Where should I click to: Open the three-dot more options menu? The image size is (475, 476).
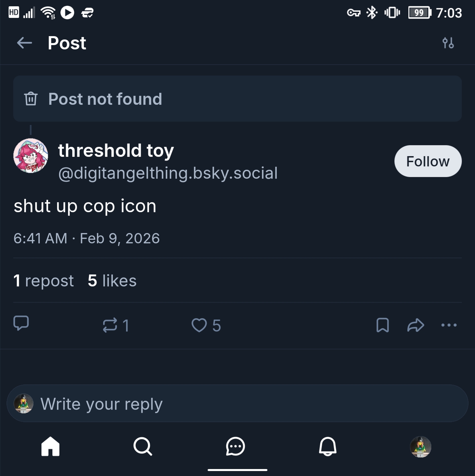click(449, 325)
